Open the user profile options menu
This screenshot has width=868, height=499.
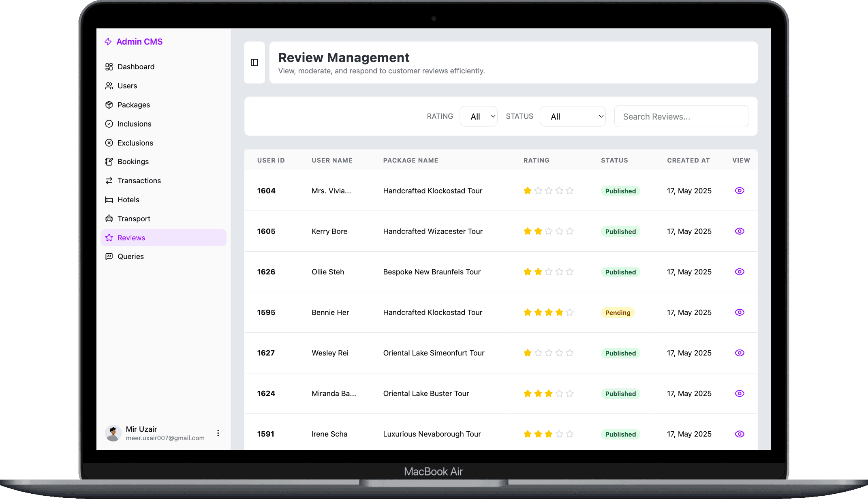click(218, 433)
